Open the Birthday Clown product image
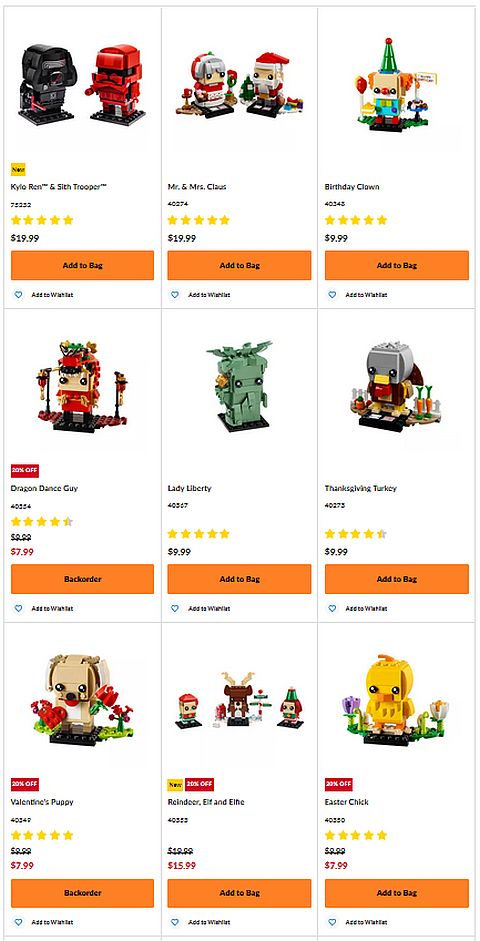The height and width of the screenshot is (941, 480). point(396,84)
